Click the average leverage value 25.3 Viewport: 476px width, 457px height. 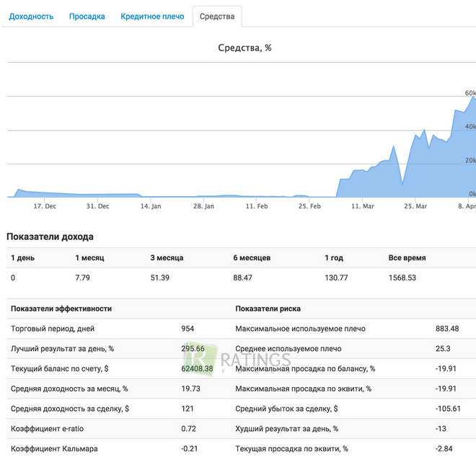[443, 349]
